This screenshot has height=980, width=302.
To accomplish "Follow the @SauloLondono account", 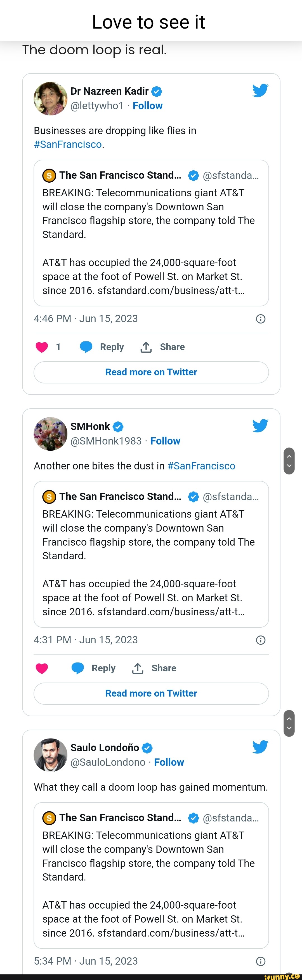I will tap(169, 762).
